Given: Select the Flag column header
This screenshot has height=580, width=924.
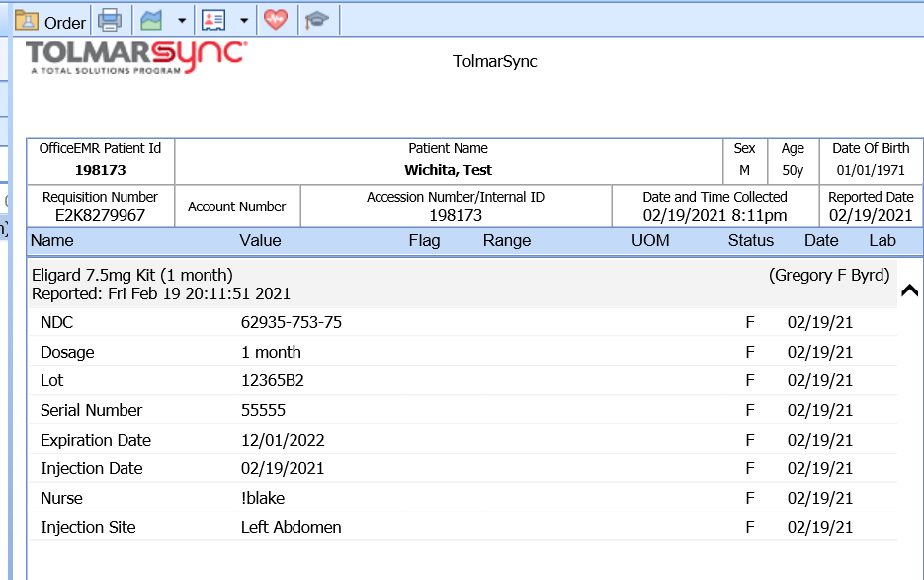Looking at the screenshot, I should tap(424, 240).
